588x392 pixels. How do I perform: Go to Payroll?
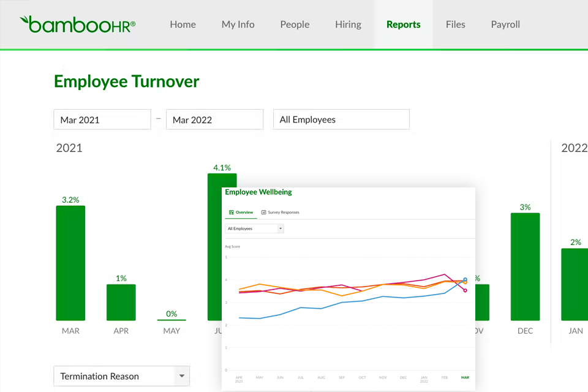[x=505, y=24]
